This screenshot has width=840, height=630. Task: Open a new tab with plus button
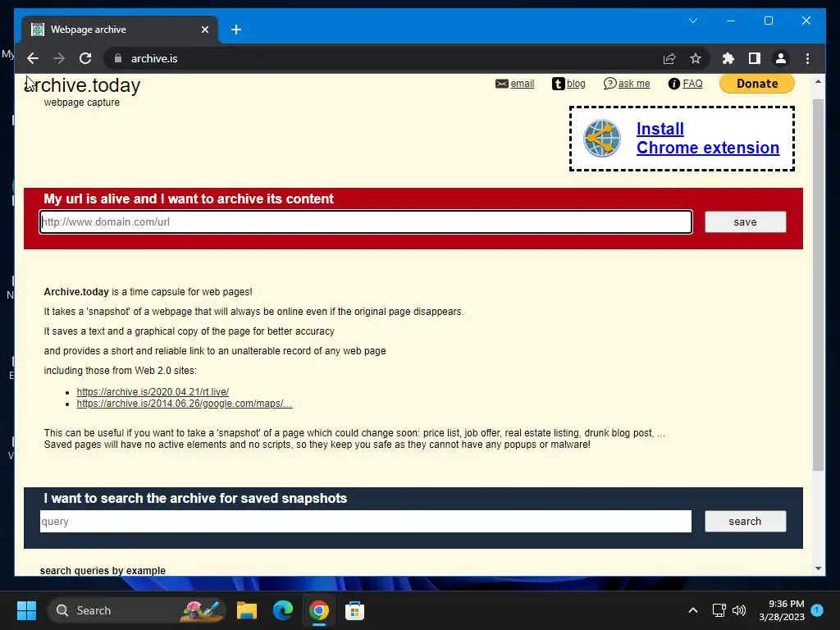click(x=236, y=30)
